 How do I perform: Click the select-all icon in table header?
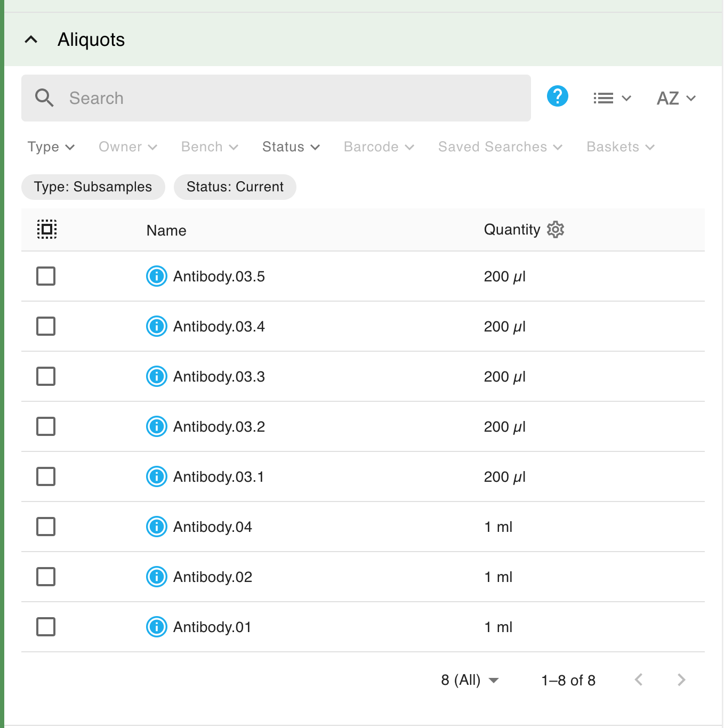click(x=47, y=229)
